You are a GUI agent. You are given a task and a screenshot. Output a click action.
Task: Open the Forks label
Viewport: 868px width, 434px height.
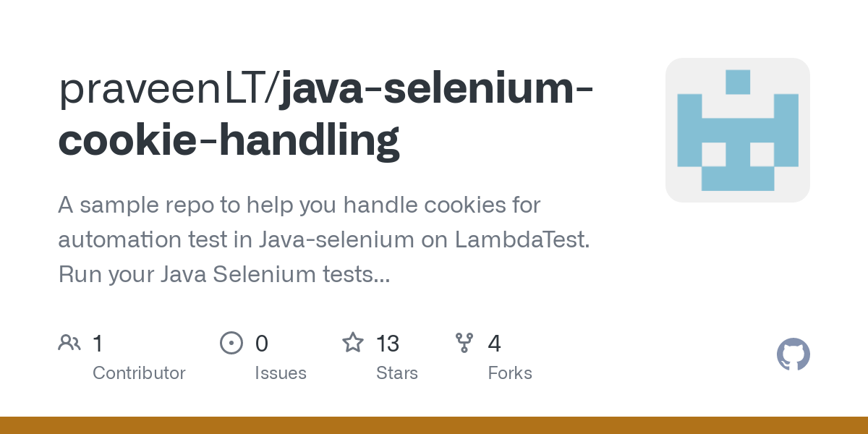[510, 373]
